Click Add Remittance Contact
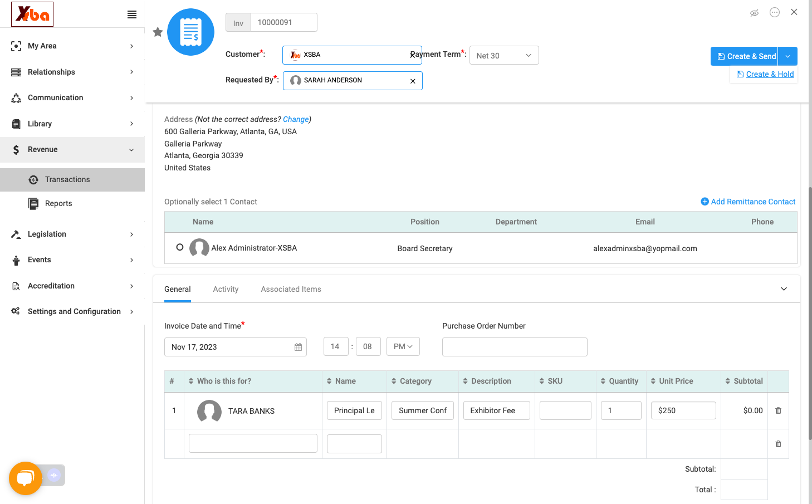Image resolution: width=812 pixels, height=504 pixels. 748,202
